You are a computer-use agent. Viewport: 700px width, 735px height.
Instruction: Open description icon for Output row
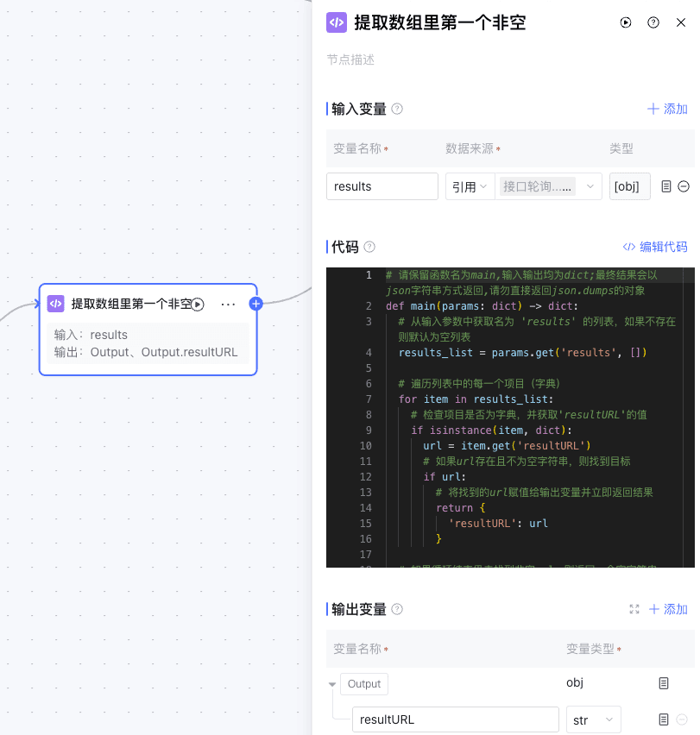coord(664,683)
